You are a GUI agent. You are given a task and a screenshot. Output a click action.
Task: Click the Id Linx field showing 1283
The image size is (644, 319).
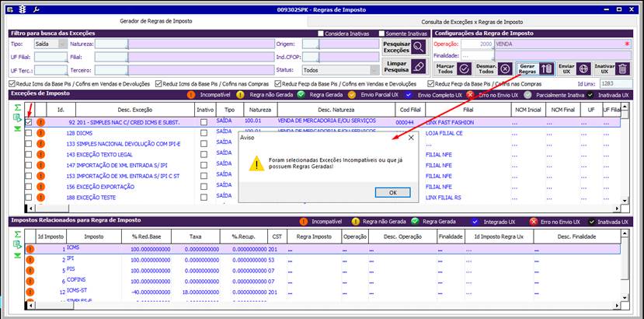point(614,83)
